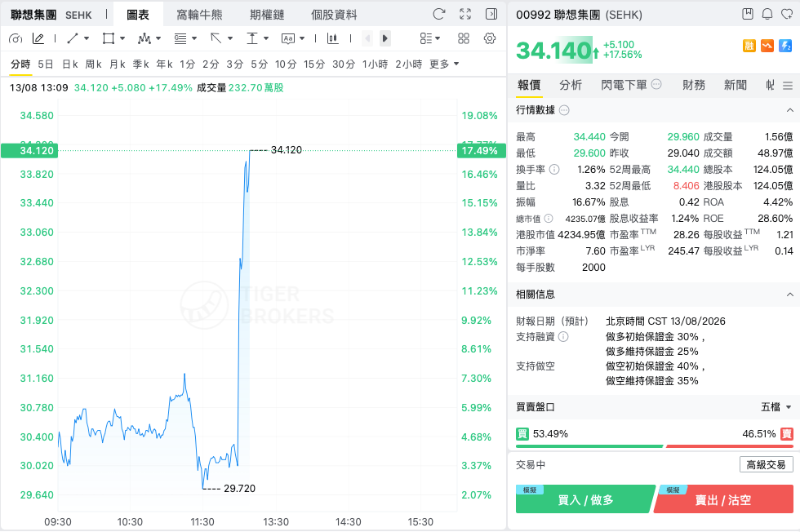Select the vertical measure tool icon
The height and width of the screenshot is (532, 800).
[x=252, y=38]
